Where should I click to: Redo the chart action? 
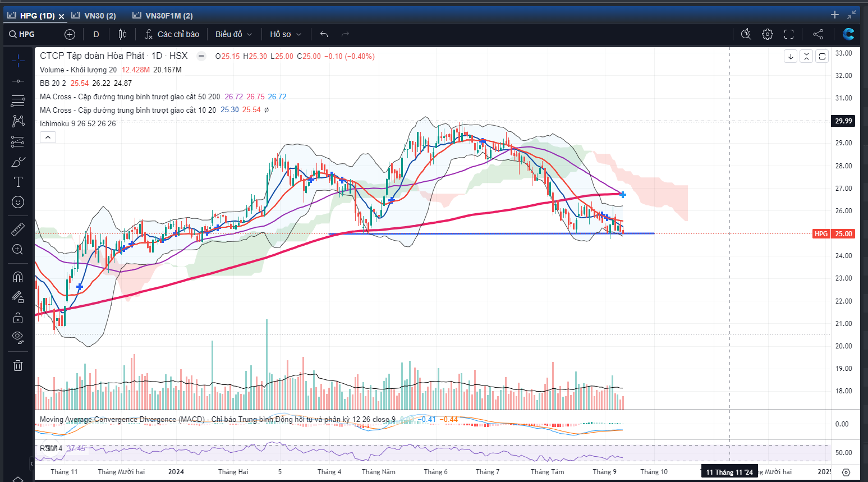coord(345,34)
